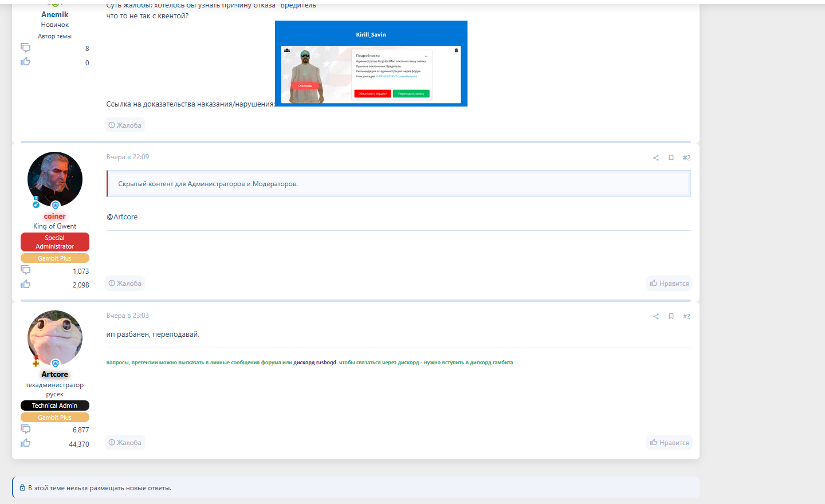Click the likes thumb icon under Anemik's profile
This screenshot has width=825, height=504.
point(26,62)
